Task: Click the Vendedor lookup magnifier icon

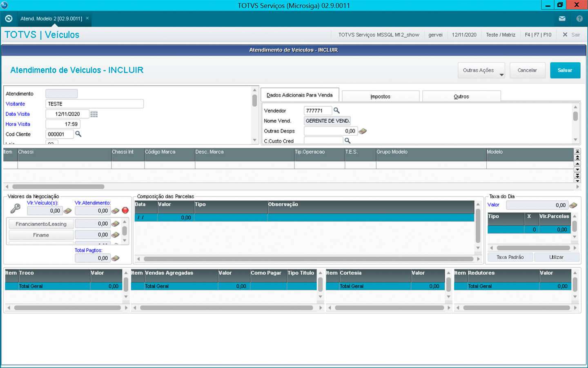Action: pyautogui.click(x=336, y=110)
